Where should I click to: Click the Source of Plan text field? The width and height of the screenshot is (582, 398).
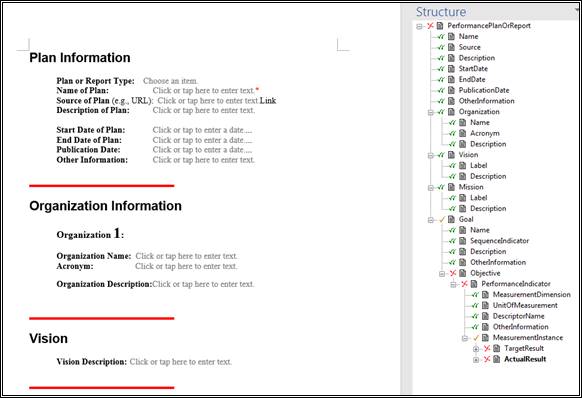(208, 101)
